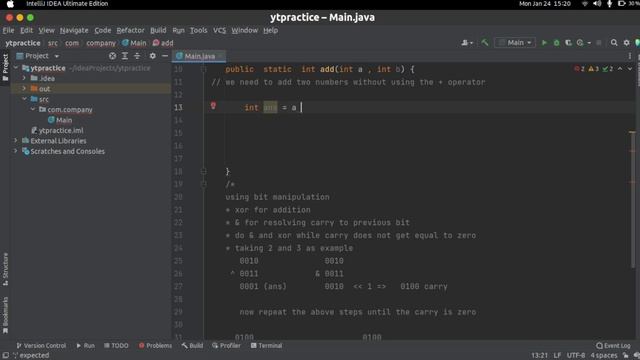Viewport: 640px width, 360px height.
Task: Open the Profile run icon
Action: pos(580,42)
